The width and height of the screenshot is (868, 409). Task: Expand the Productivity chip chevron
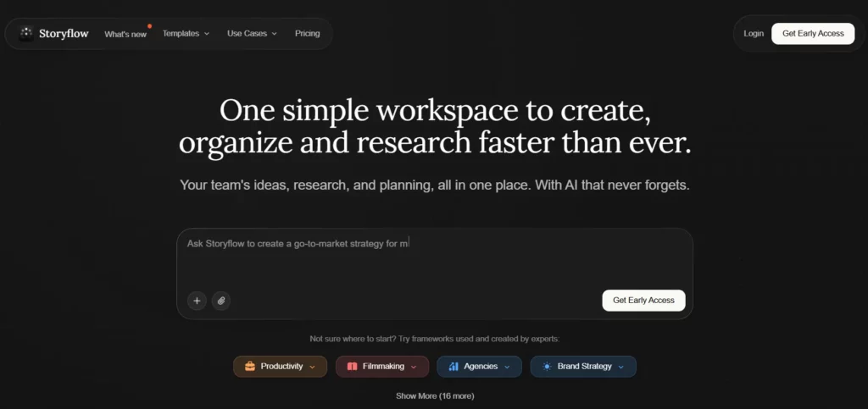[x=312, y=367]
